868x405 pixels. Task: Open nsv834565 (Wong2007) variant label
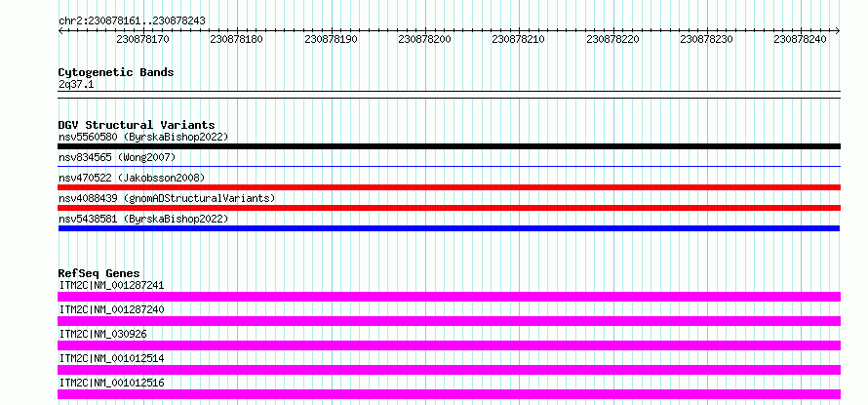(117, 157)
